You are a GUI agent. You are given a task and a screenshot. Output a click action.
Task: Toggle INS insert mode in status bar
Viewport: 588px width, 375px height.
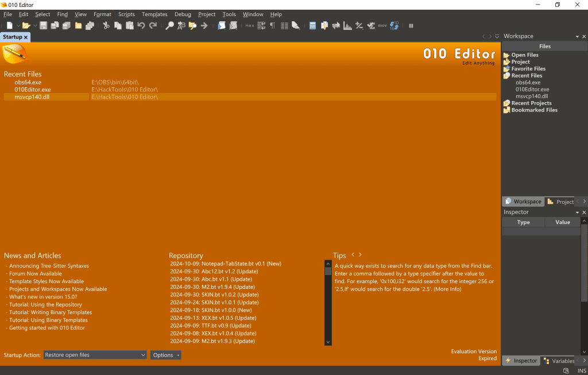click(x=582, y=370)
